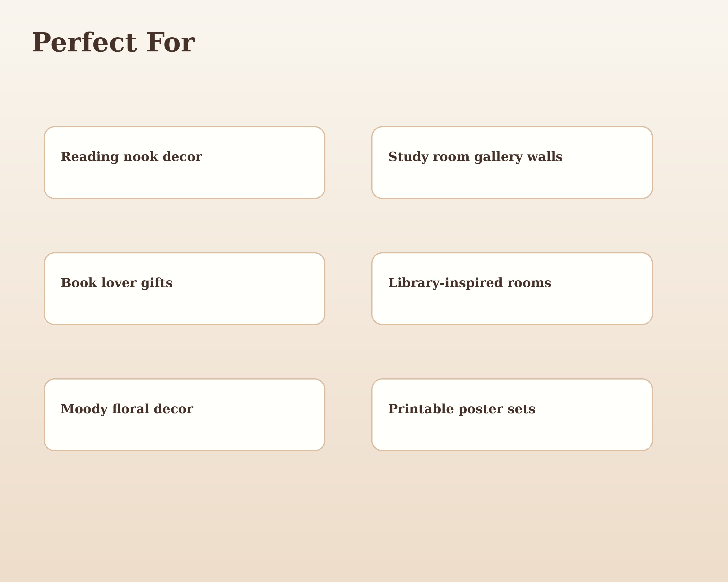The height and width of the screenshot is (582, 728).
Task: Click the word 'Perfect' in the title
Action: point(84,42)
